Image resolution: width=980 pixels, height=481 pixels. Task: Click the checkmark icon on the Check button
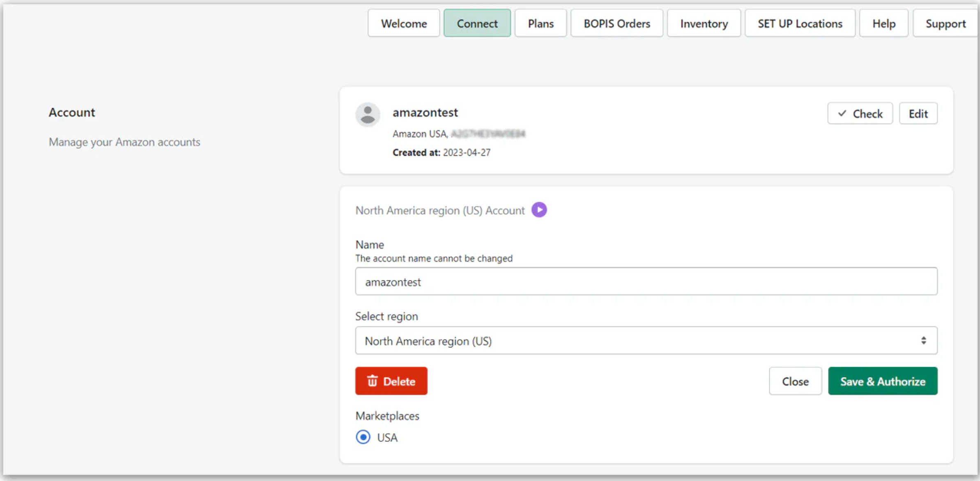pyautogui.click(x=842, y=113)
